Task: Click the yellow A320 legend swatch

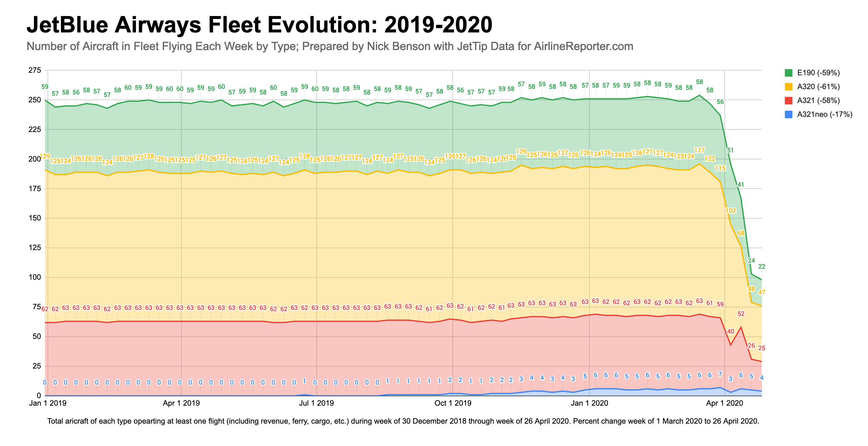Action: coord(788,87)
